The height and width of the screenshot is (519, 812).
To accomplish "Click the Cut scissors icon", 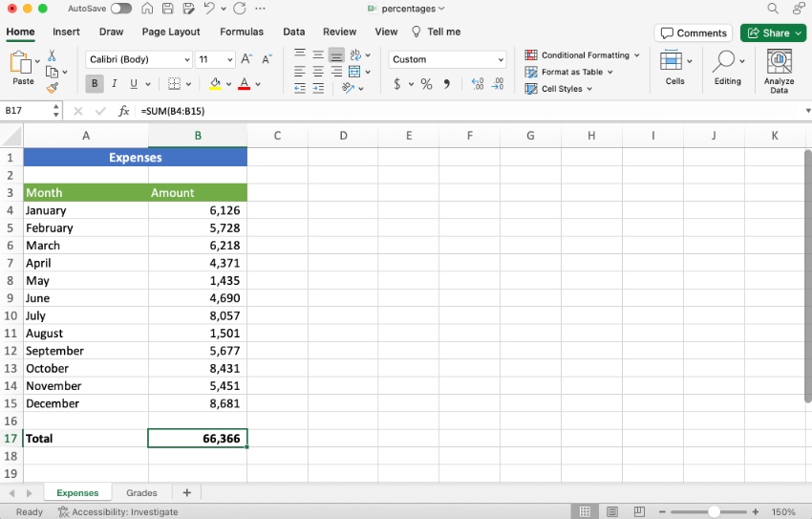I will pos(52,55).
